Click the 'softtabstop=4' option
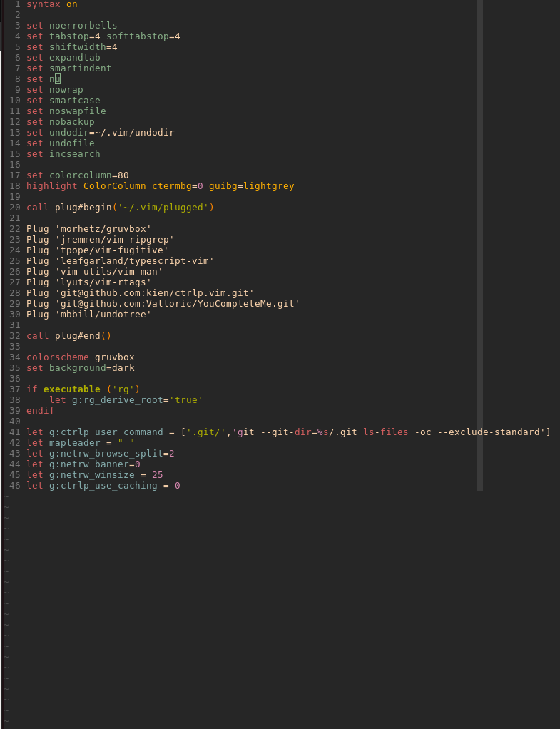This screenshot has height=729, width=560. [x=143, y=36]
